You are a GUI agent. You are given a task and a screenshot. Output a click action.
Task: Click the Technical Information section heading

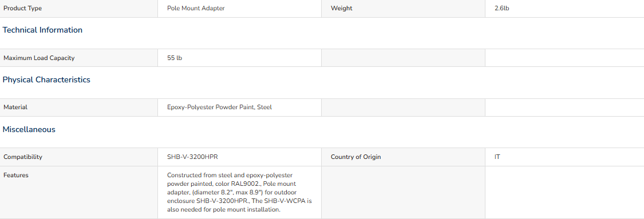coord(42,30)
